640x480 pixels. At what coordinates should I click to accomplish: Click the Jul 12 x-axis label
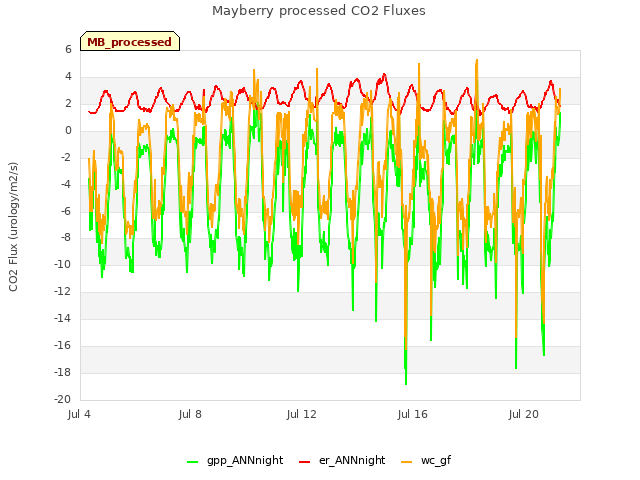tap(301, 414)
